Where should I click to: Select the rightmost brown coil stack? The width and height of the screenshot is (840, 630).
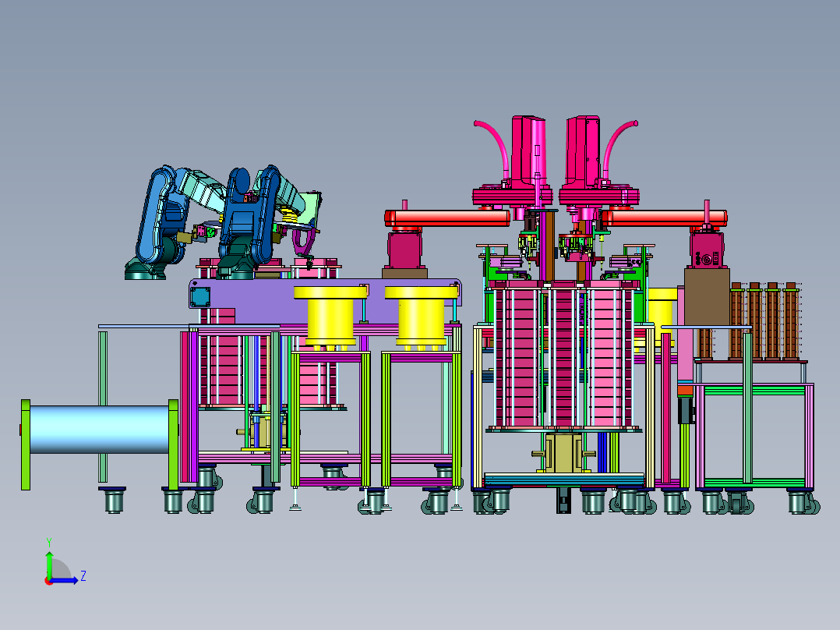pos(791,322)
